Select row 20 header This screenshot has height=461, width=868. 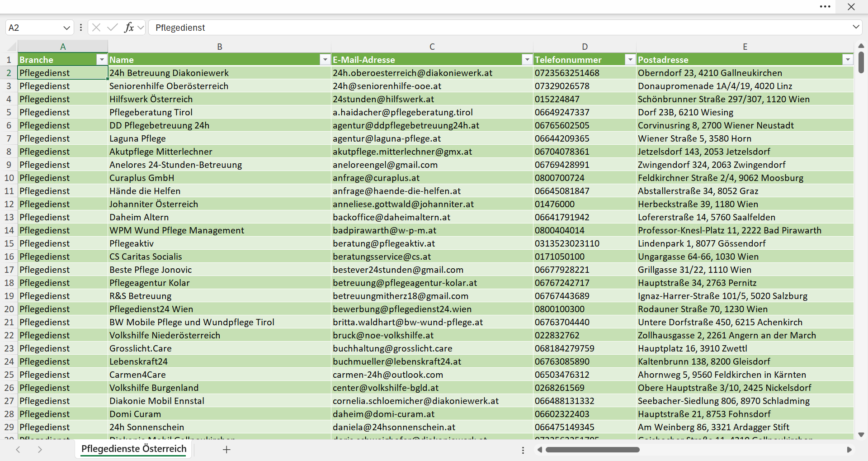coord(9,309)
